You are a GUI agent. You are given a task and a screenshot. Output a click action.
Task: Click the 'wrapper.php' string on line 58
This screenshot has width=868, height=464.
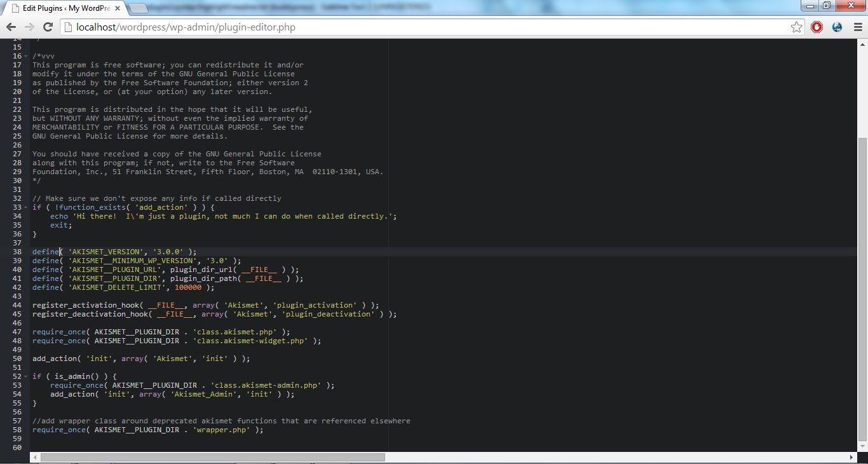coord(221,430)
